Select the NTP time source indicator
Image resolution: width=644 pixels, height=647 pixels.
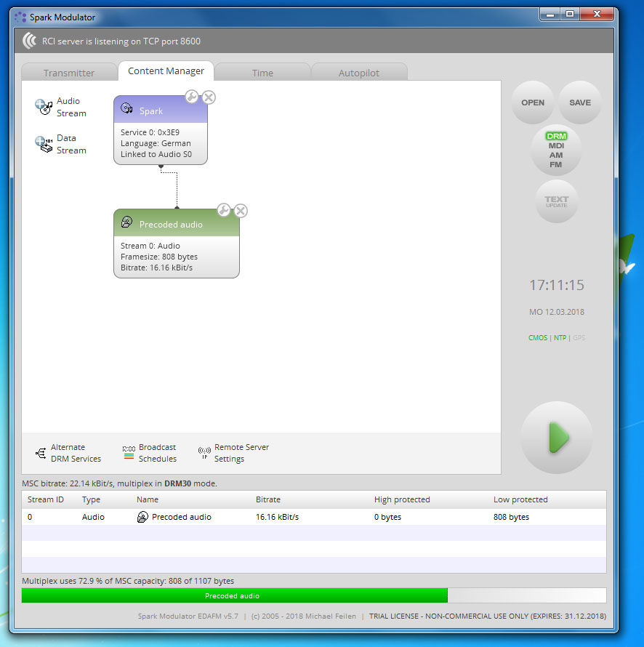tap(560, 338)
